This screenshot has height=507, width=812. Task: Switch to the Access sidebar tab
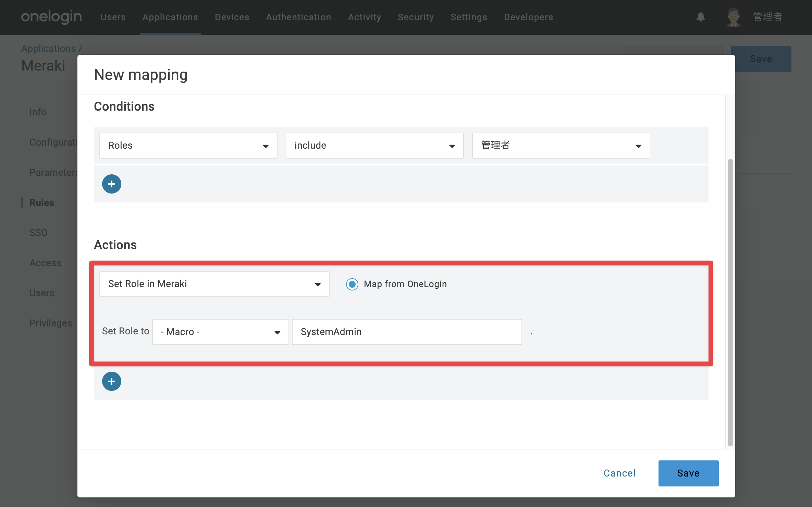point(45,263)
